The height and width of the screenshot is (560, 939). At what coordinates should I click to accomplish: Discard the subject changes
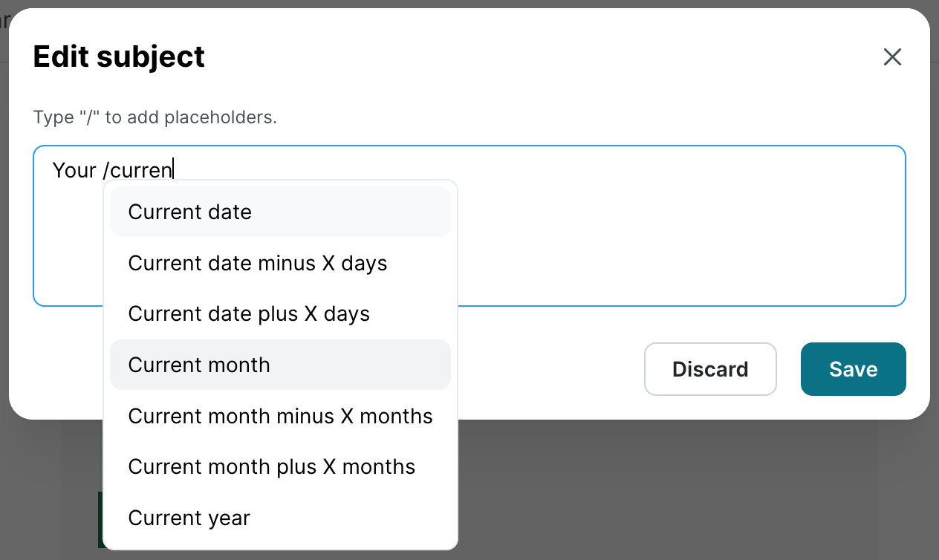tap(710, 369)
